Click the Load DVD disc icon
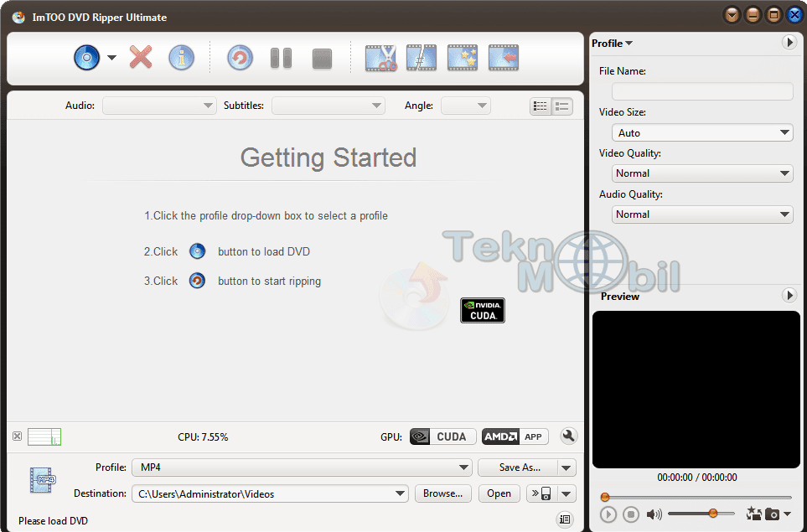 point(87,58)
